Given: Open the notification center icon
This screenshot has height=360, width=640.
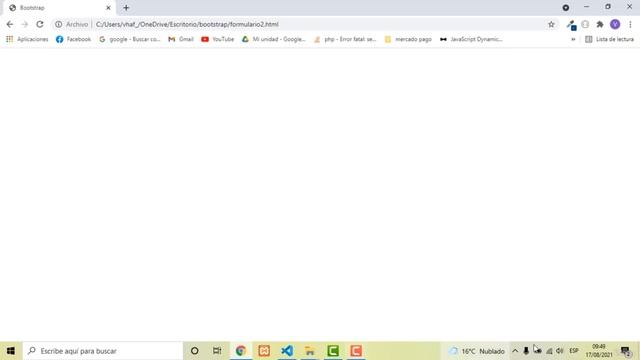Looking at the screenshot, I should pos(625,351).
